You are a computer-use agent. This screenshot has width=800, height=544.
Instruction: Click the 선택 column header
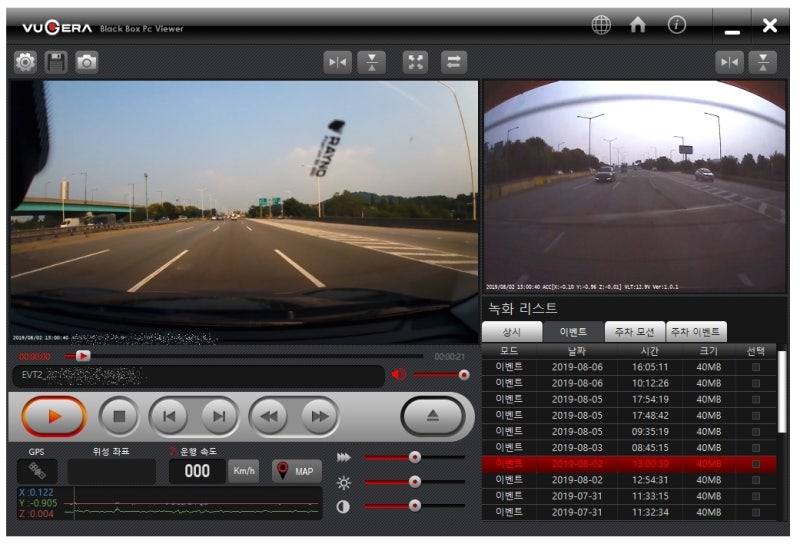pyautogui.click(x=756, y=351)
